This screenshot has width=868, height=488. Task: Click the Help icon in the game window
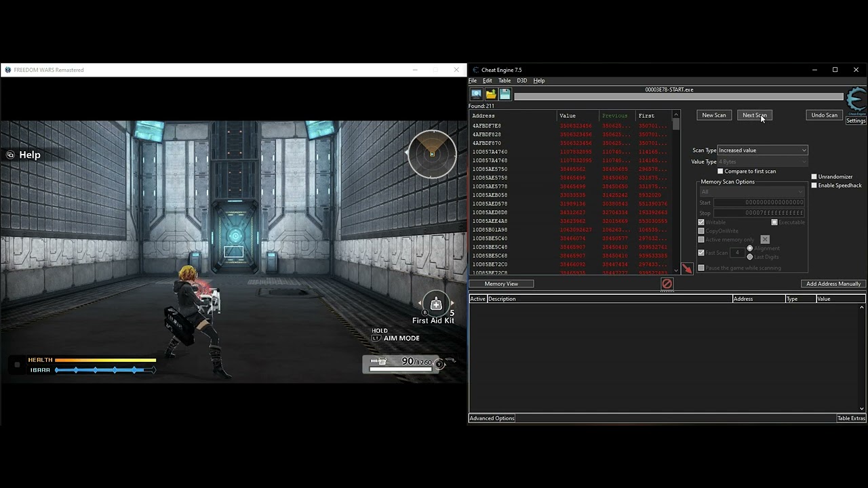click(10, 155)
